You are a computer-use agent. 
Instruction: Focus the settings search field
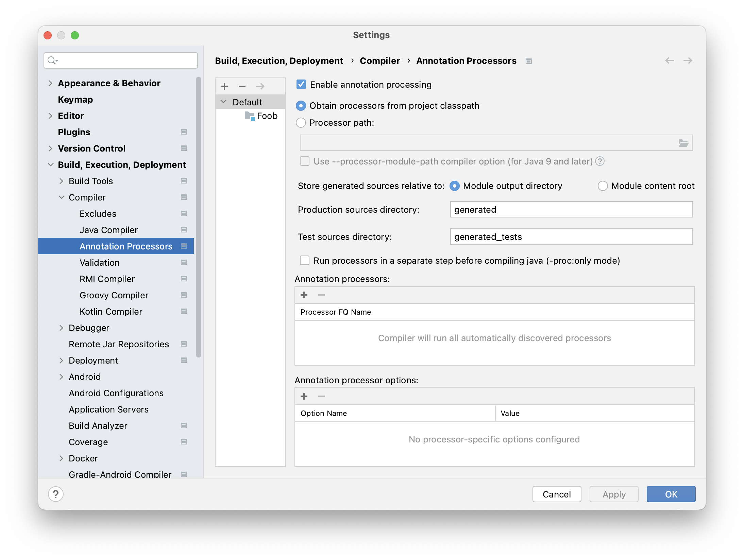(x=121, y=60)
